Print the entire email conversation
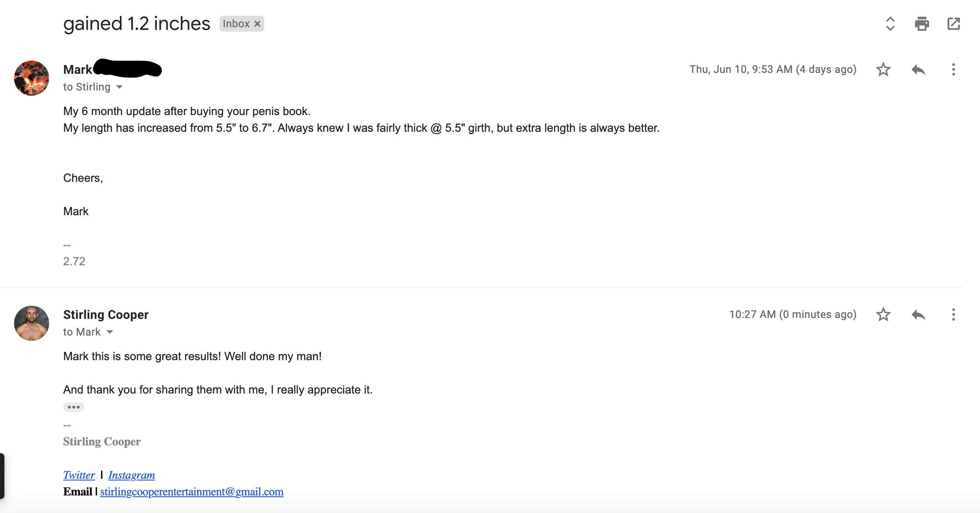 [922, 24]
